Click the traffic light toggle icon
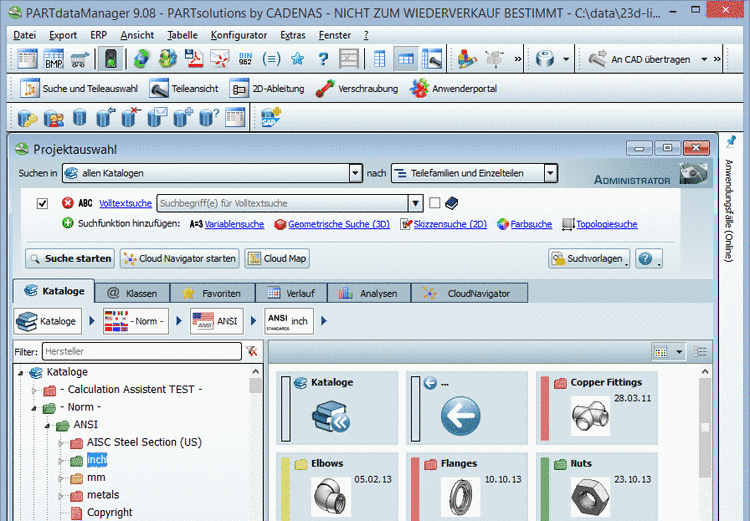 (109, 59)
